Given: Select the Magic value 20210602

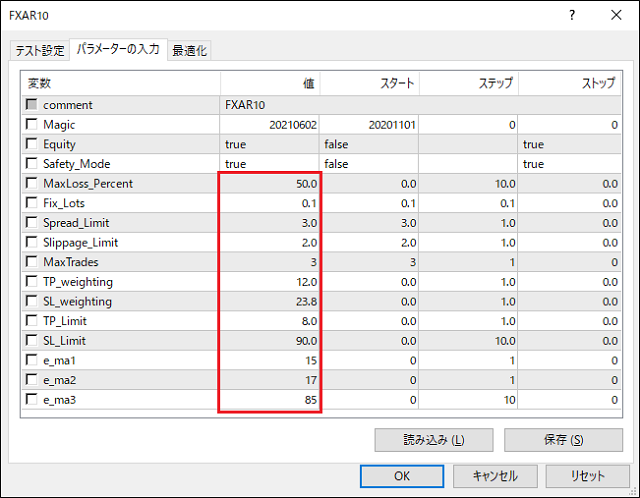Looking at the screenshot, I should coord(270,124).
